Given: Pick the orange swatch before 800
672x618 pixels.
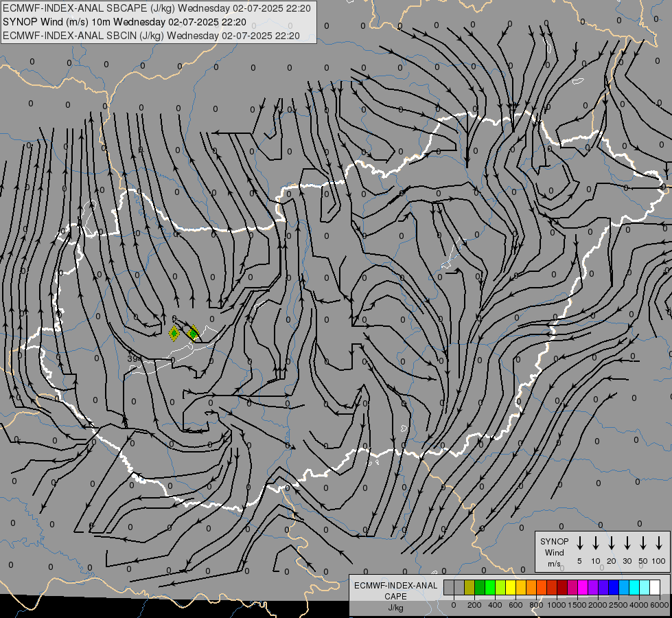Looking at the screenshot, I should (531, 587).
